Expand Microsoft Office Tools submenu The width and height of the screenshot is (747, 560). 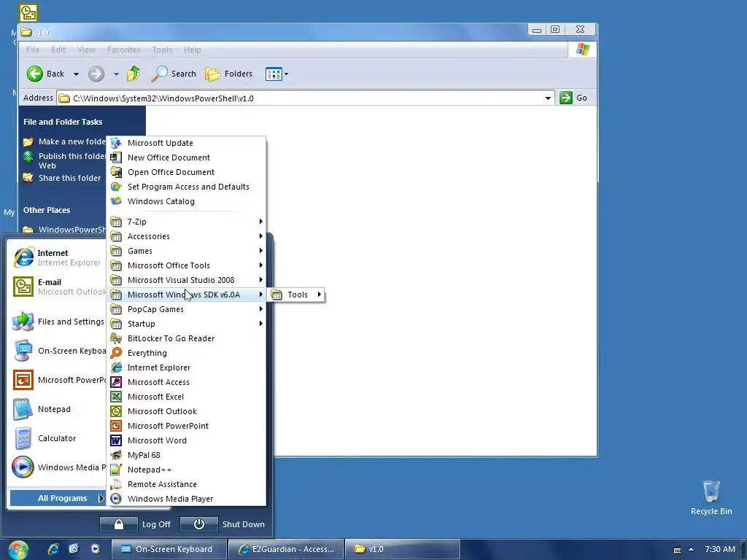click(186, 265)
